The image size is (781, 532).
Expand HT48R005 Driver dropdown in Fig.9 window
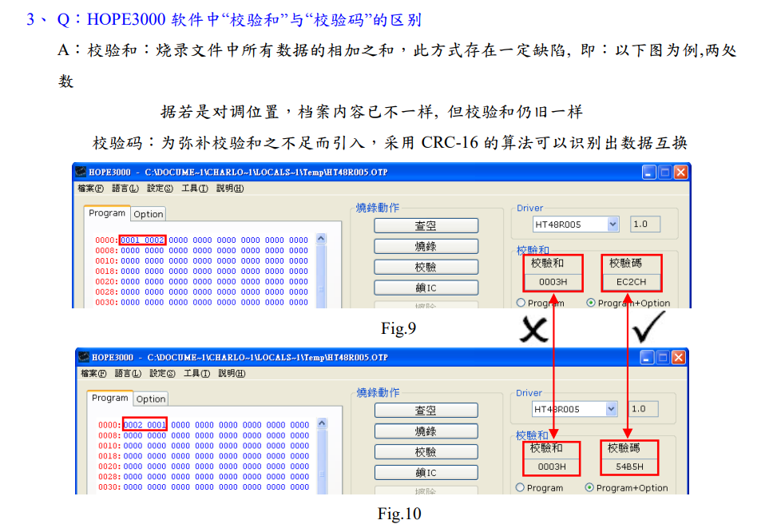pos(613,224)
